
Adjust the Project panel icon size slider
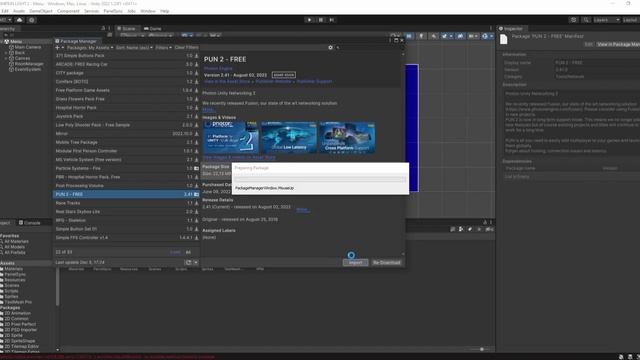482,349
